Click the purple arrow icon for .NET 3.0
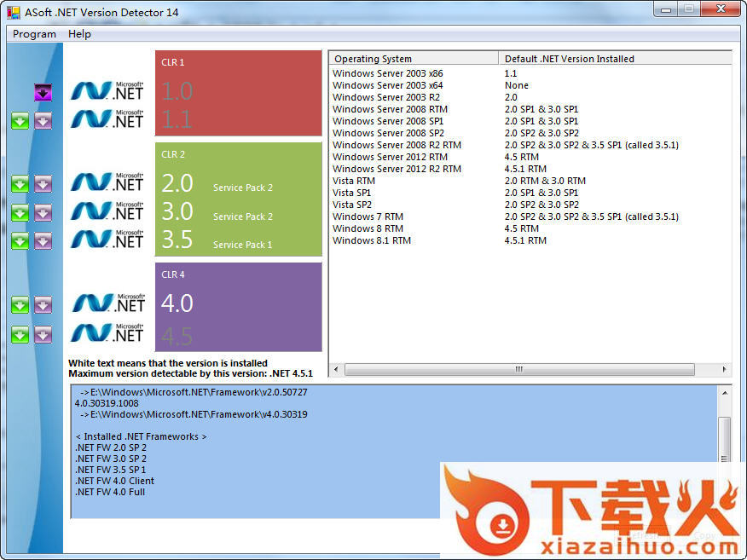This screenshot has height=560, width=747. click(43, 213)
